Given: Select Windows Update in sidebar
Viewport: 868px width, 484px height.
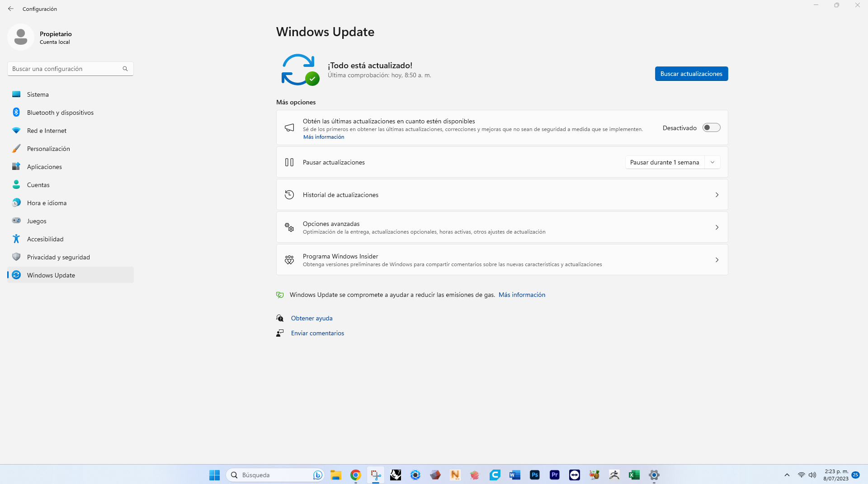Looking at the screenshot, I should pos(71,275).
